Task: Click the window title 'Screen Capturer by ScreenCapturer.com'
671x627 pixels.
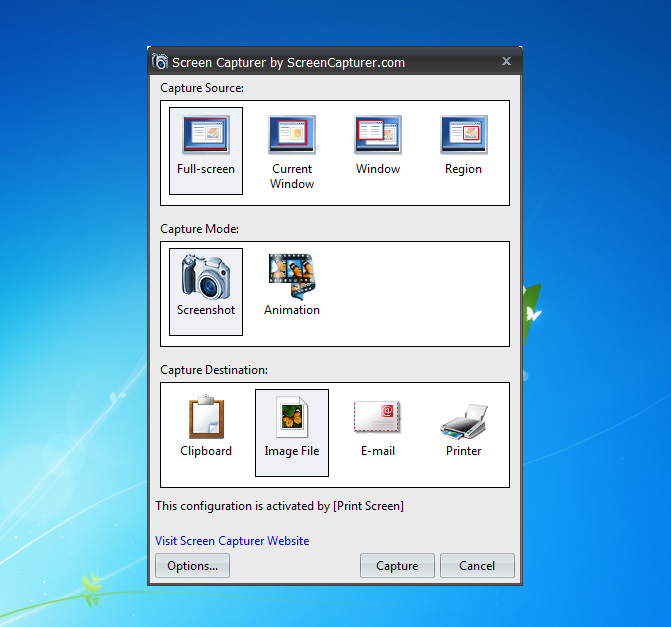Action: [x=288, y=62]
